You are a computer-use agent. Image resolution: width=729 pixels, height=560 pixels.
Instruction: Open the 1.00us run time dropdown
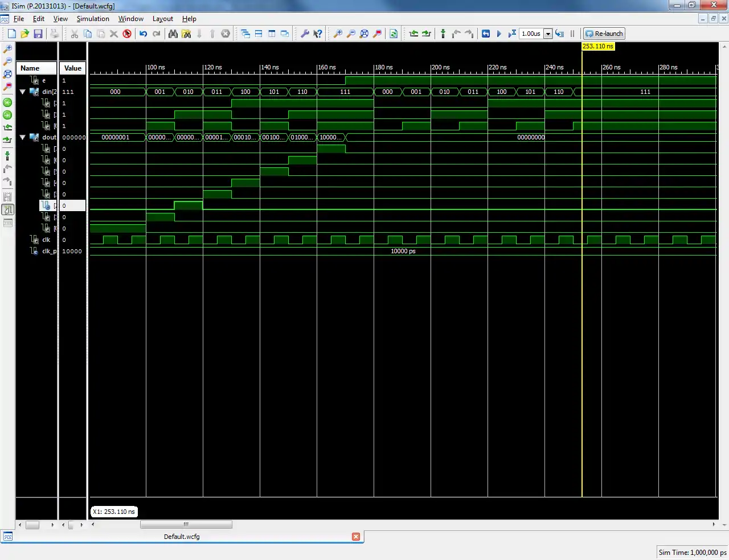tap(548, 34)
